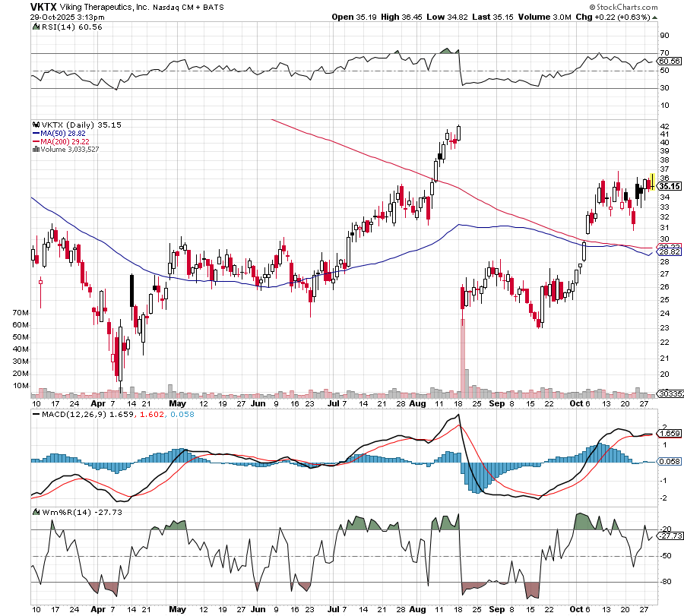Click the volume bars icon in legend

(35, 150)
